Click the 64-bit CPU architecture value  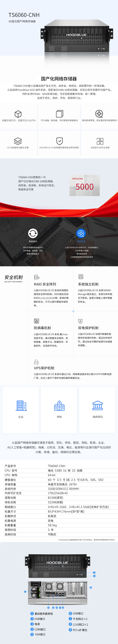pyautogui.click(x=52, y=475)
